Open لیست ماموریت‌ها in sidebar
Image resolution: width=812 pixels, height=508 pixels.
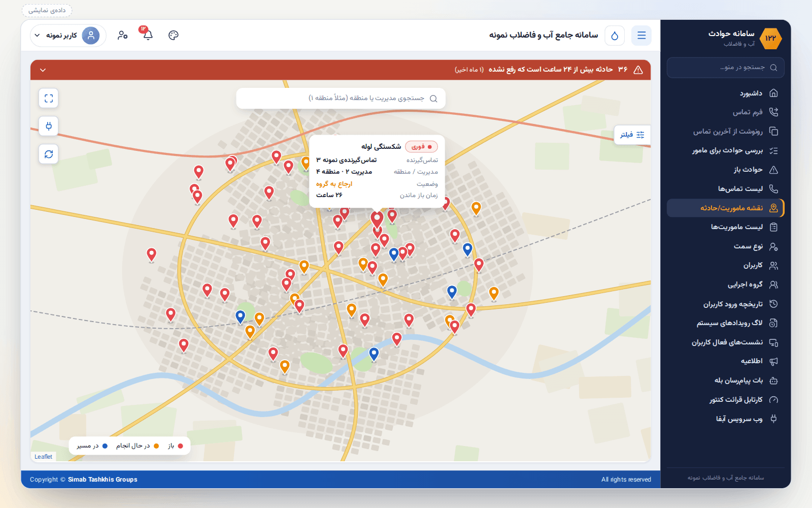tap(725, 227)
